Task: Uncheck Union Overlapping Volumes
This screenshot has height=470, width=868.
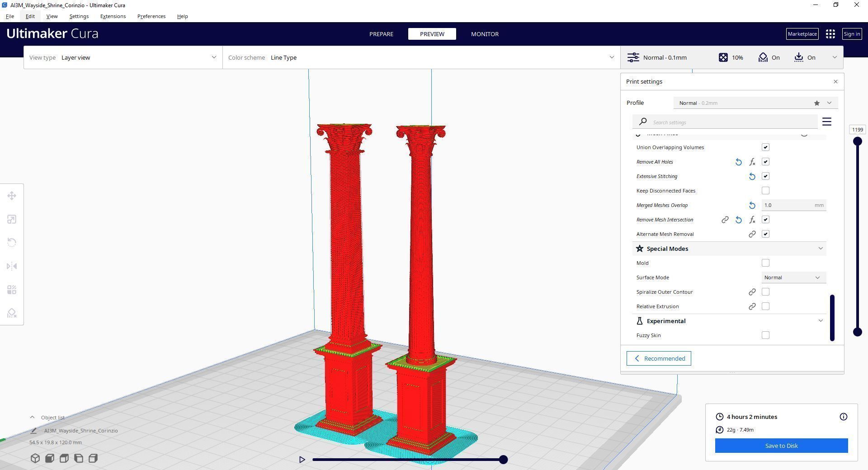Action: tap(765, 147)
